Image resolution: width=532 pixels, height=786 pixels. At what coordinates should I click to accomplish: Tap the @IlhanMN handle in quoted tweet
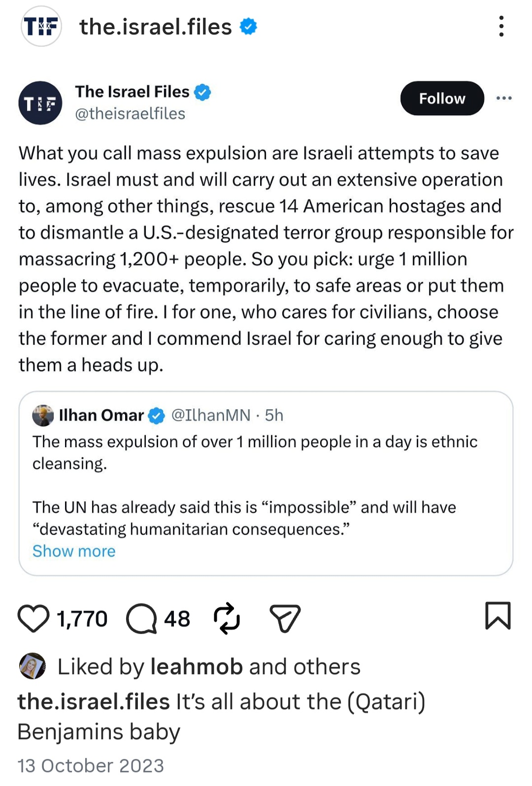coord(211,415)
